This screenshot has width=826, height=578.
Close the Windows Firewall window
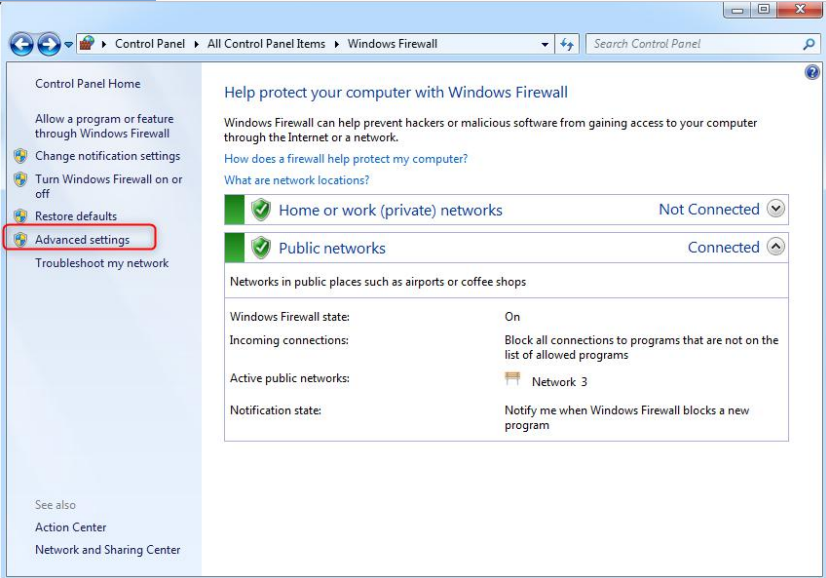point(800,10)
